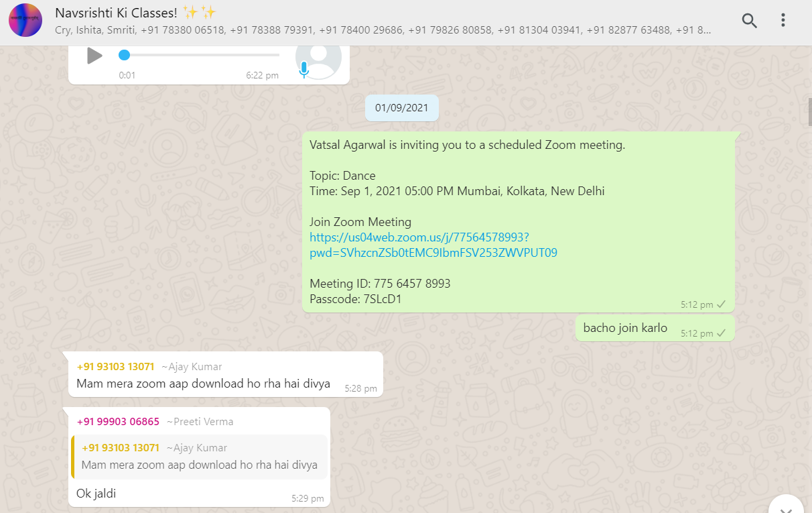The height and width of the screenshot is (513, 812).
Task: Seek the voice message progress slider
Action: 200,55
